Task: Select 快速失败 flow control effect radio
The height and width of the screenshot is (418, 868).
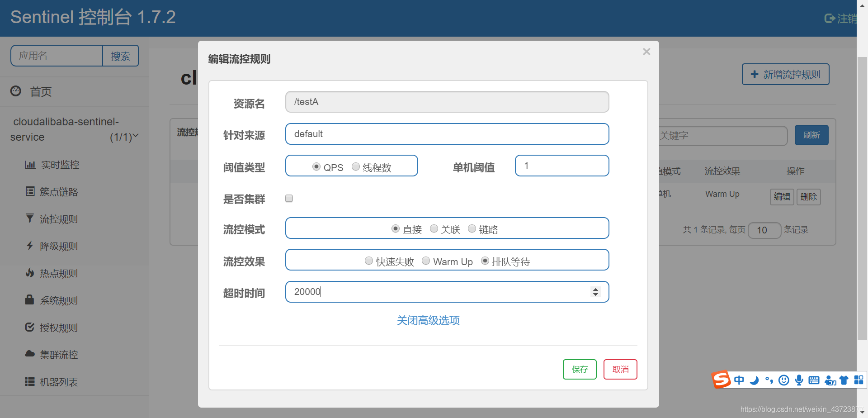Action: click(369, 261)
